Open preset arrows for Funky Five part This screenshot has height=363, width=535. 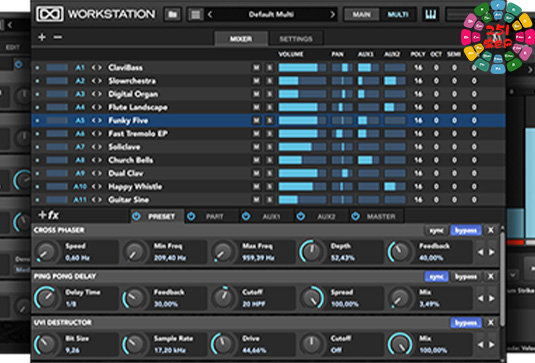(97, 120)
